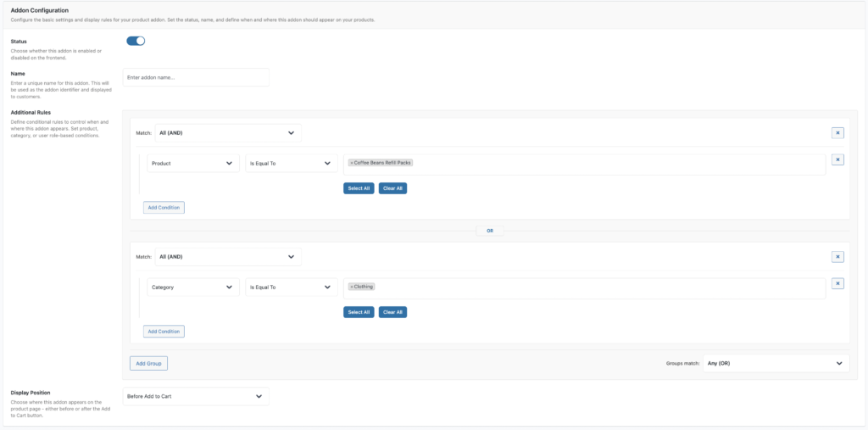Click the addon name input field
The width and height of the screenshot is (868, 430).
(x=196, y=77)
